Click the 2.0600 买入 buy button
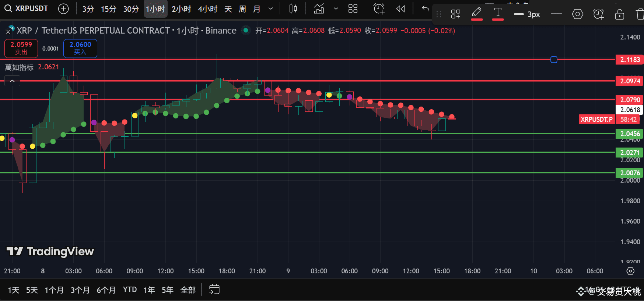 click(x=80, y=48)
